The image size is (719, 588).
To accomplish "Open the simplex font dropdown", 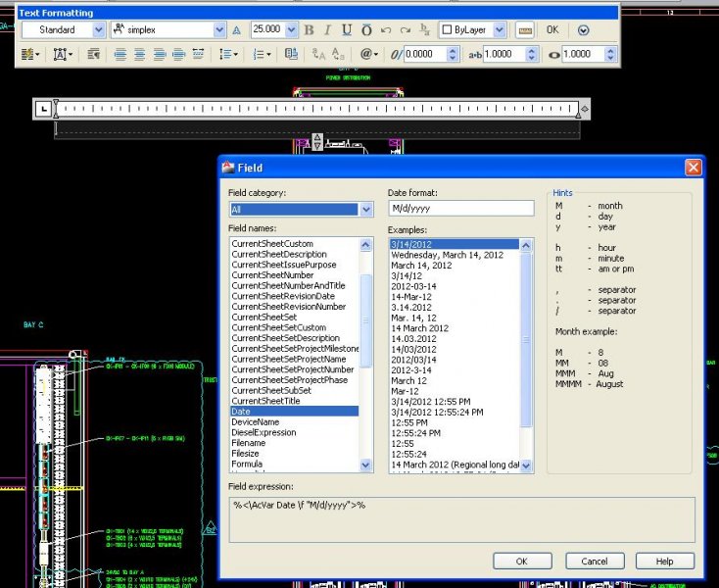I will pyautogui.click(x=219, y=30).
